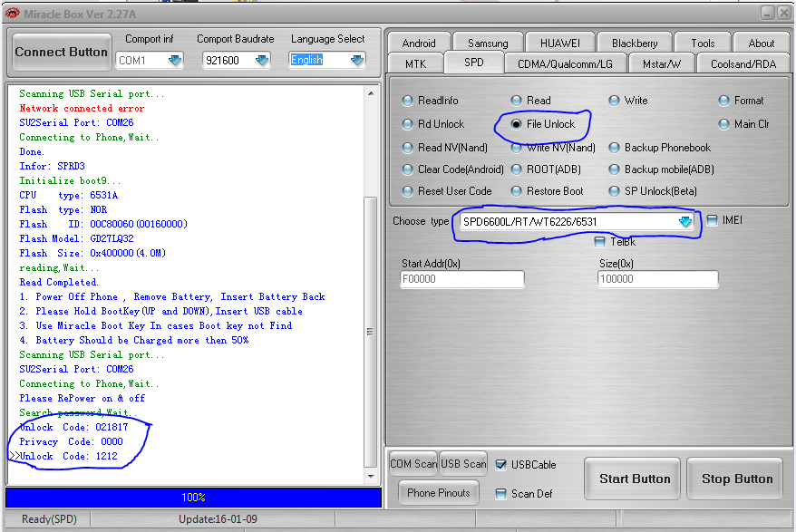The width and height of the screenshot is (796, 532).
Task: Switch to the Samsung tab
Action: (x=488, y=44)
